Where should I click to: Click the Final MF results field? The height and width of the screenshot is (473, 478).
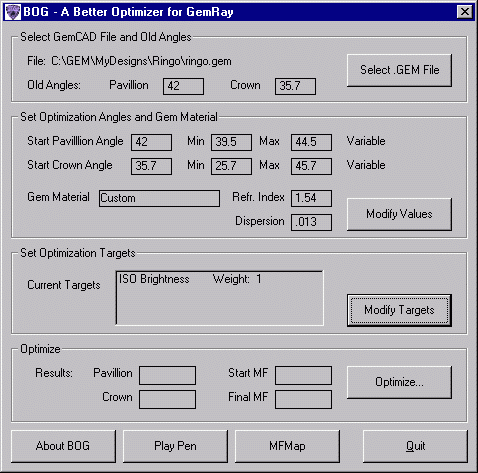click(303, 399)
